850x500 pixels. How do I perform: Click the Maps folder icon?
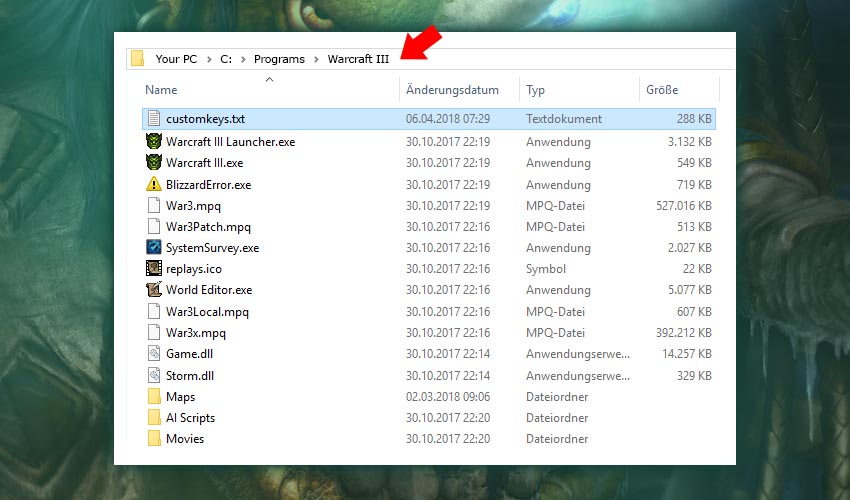154,396
